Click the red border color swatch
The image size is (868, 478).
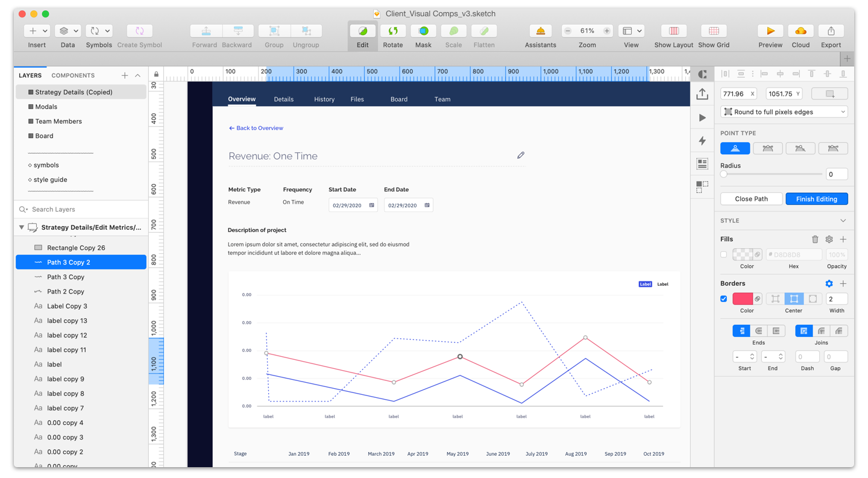pos(743,299)
